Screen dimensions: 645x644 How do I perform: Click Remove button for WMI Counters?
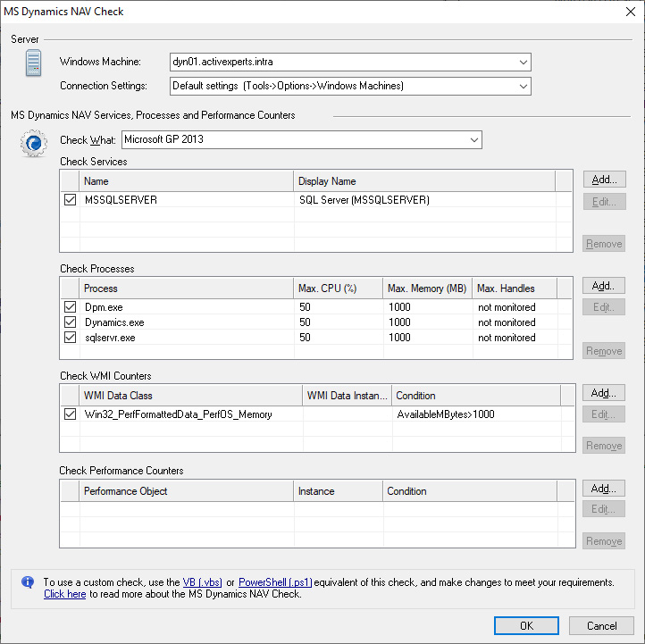pyautogui.click(x=603, y=446)
